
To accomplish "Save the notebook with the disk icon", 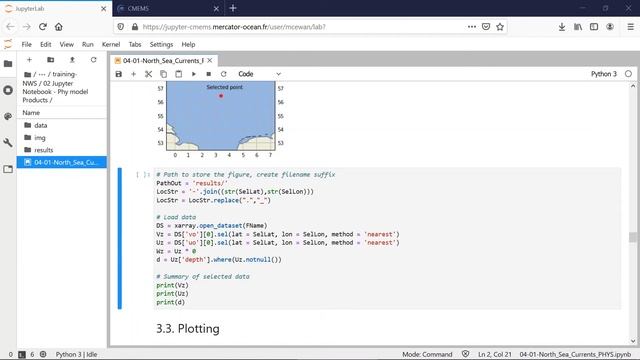I will click(119, 74).
